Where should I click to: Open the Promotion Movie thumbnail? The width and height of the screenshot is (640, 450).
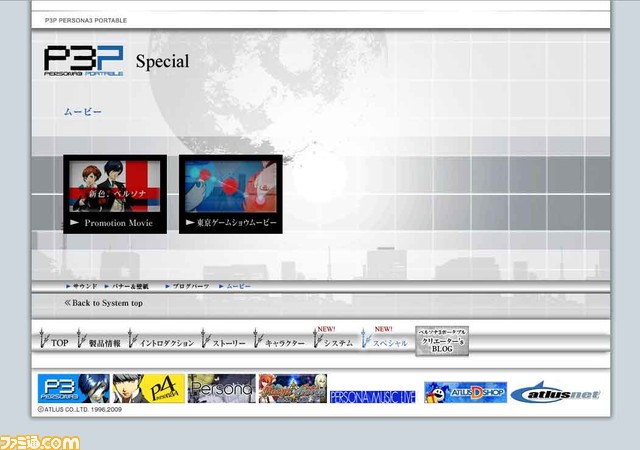tap(115, 194)
